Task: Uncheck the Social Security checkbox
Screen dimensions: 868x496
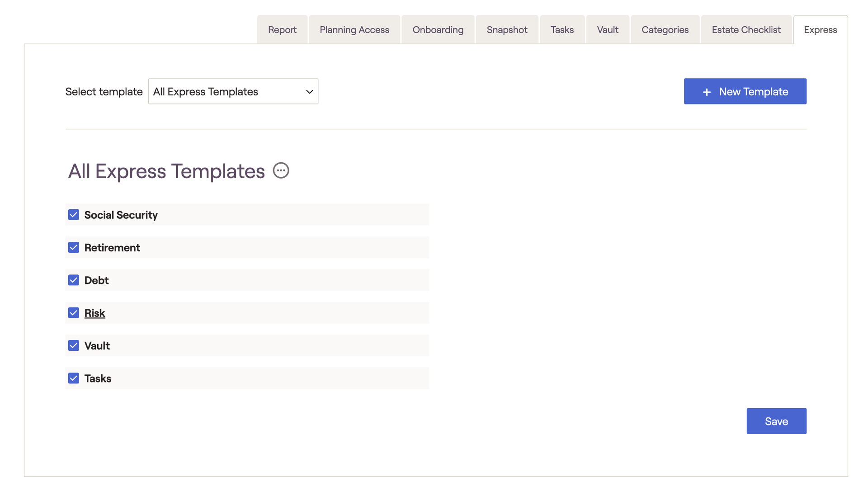Action: pos(74,215)
